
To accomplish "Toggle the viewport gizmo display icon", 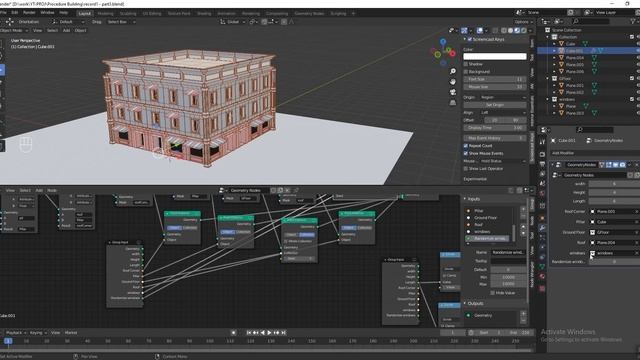I will pyautogui.click(x=464, y=31).
